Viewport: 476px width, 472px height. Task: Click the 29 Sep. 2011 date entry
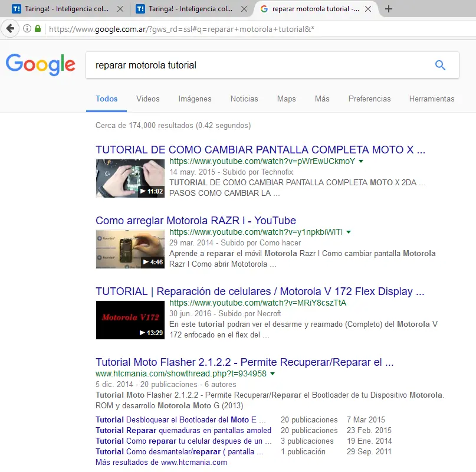[369, 452]
